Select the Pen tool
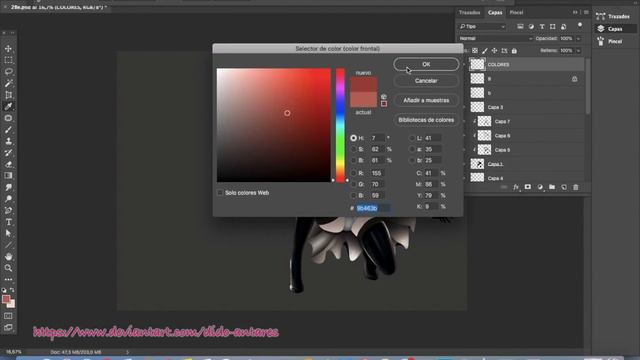640x360 pixels. click(x=8, y=211)
